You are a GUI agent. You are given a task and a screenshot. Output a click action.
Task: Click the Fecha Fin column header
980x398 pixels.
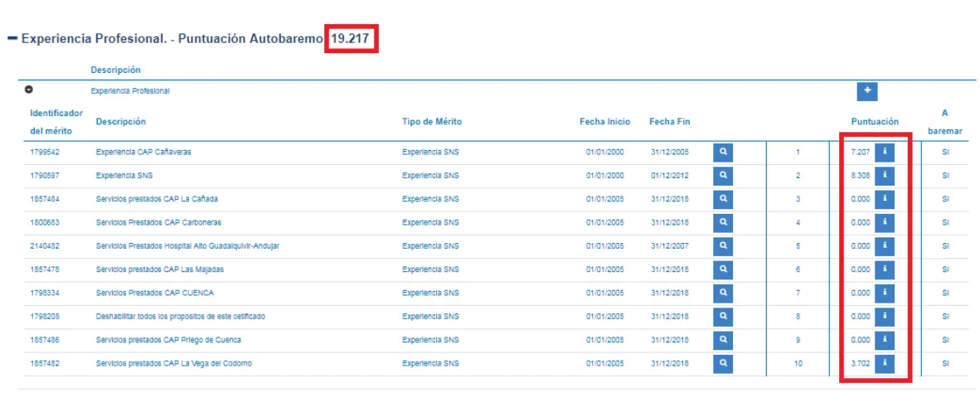tap(669, 122)
